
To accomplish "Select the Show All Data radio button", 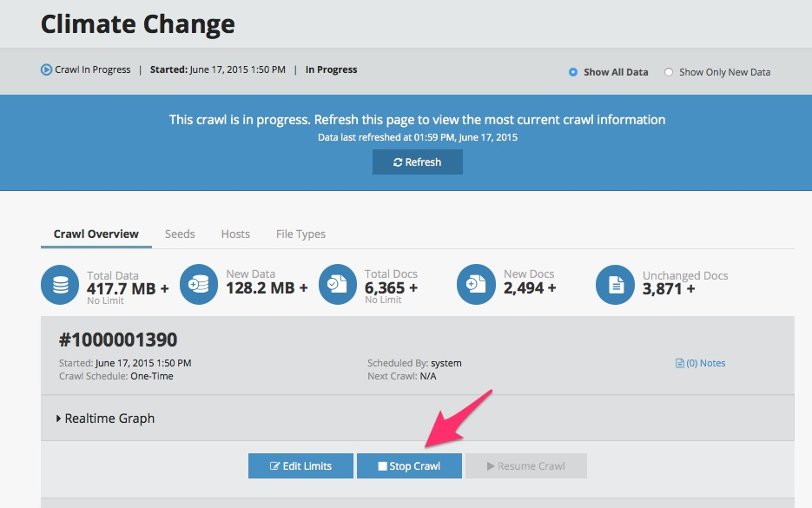I will [573, 72].
